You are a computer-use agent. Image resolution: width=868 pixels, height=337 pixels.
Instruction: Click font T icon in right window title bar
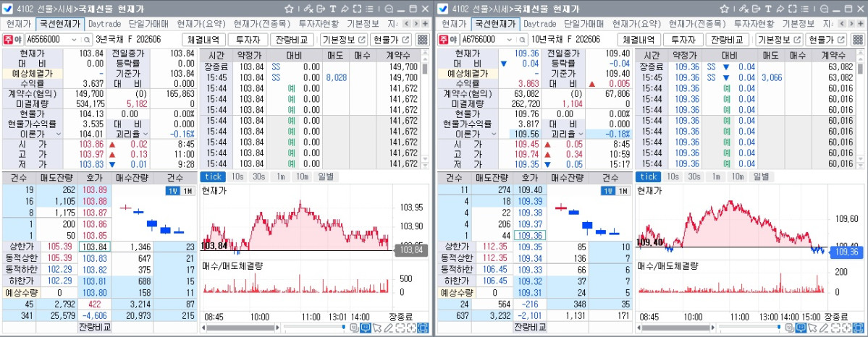768,9
